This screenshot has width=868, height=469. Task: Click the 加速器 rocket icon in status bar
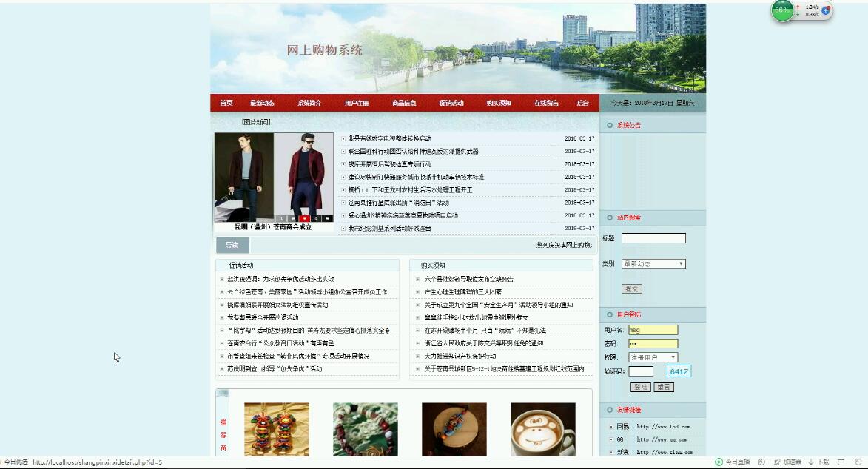coord(777,462)
